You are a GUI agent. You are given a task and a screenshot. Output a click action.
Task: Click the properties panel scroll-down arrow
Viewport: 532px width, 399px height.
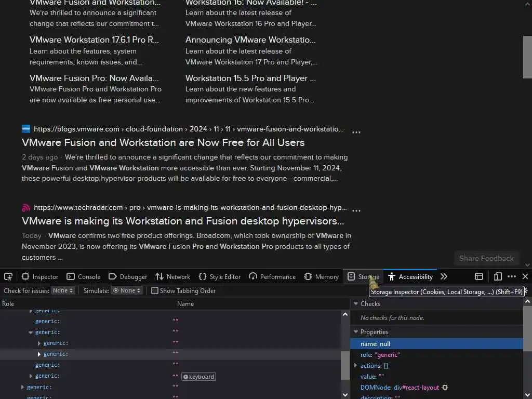pos(527,395)
